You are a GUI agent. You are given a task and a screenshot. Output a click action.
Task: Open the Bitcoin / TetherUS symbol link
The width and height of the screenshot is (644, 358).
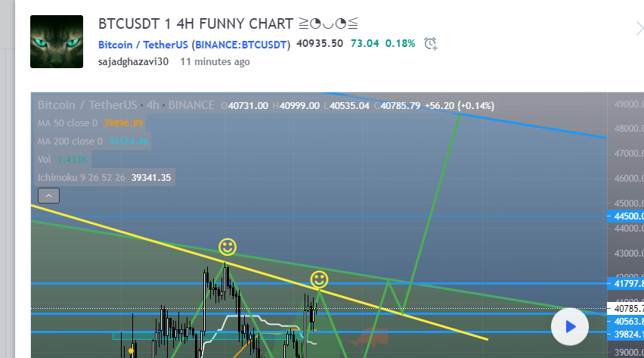(x=143, y=45)
